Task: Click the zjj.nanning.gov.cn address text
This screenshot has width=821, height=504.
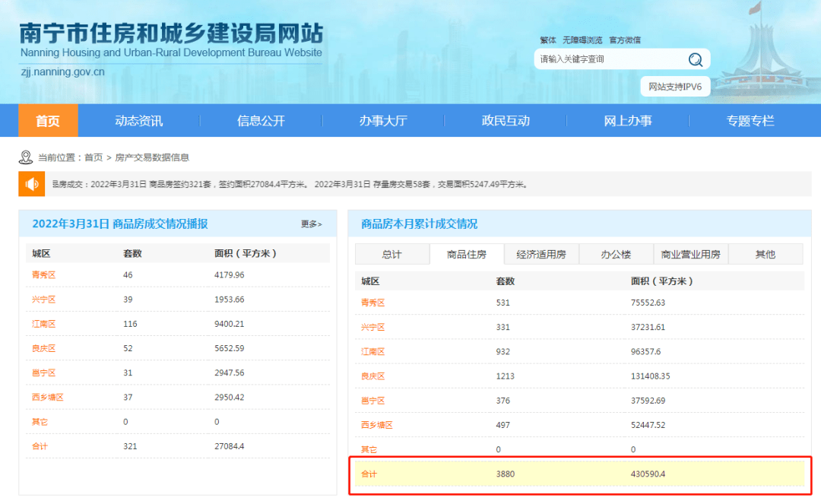Action: [63, 71]
